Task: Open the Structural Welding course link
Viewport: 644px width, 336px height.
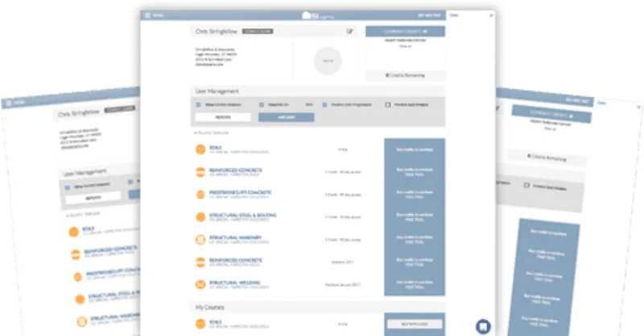Action: [235, 283]
